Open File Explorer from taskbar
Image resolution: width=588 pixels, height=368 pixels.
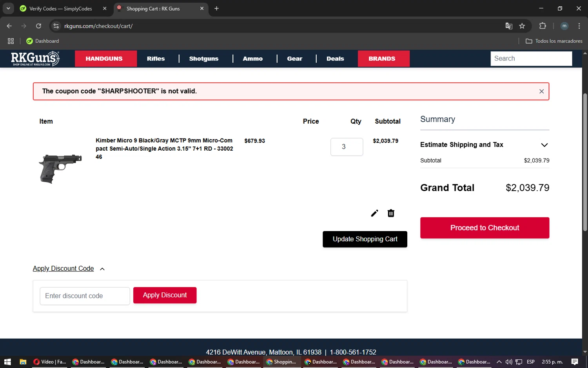pyautogui.click(x=23, y=362)
